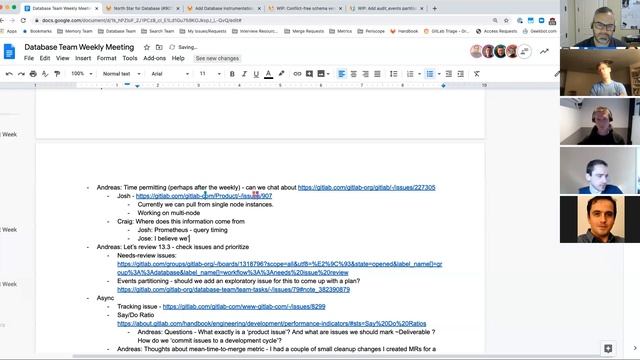Screen dimensions: 640x360
Task: Bookmark this page with star icon
Action: [506, 20]
